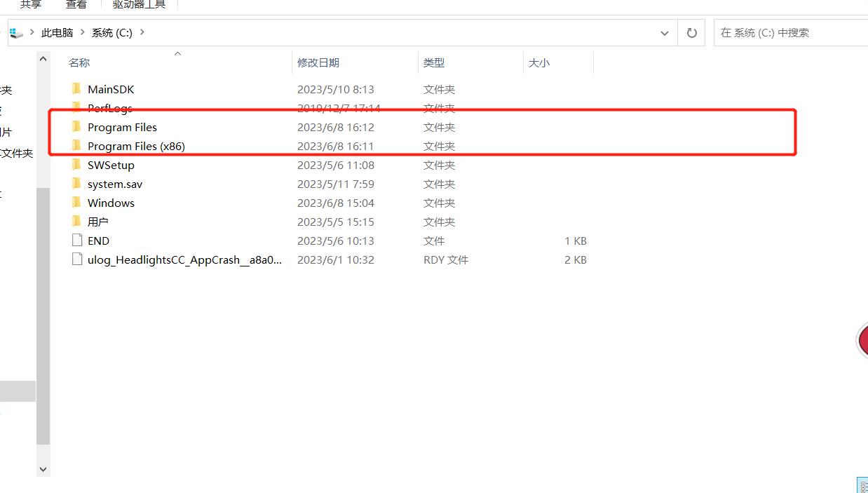868x493 pixels.
Task: Select the Windows folder icon
Action: (76, 203)
